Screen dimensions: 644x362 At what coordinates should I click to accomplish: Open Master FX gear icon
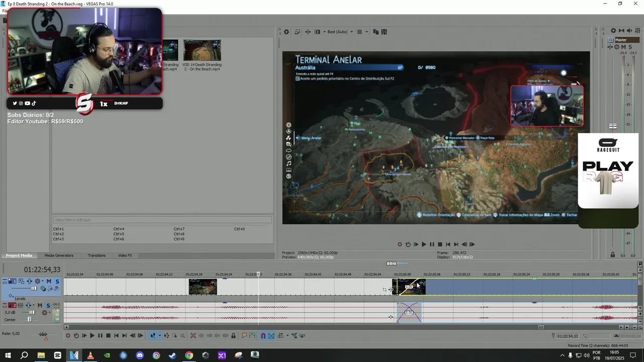tap(617, 47)
